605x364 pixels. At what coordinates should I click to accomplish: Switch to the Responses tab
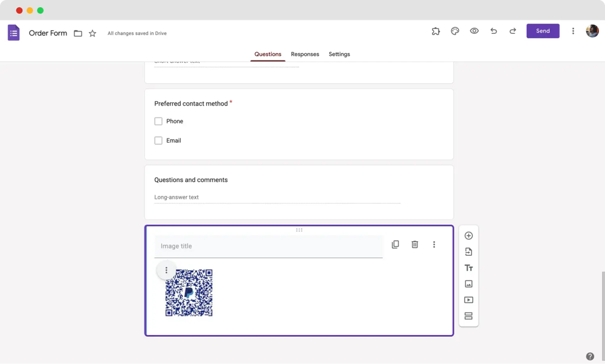click(305, 54)
